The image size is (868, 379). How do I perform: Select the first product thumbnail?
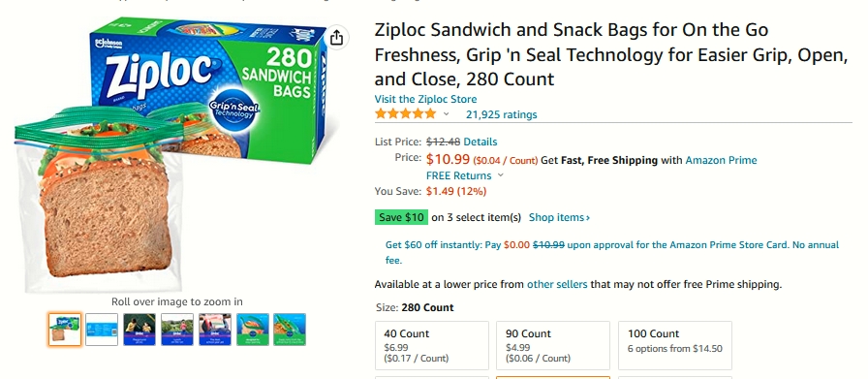coord(65,330)
